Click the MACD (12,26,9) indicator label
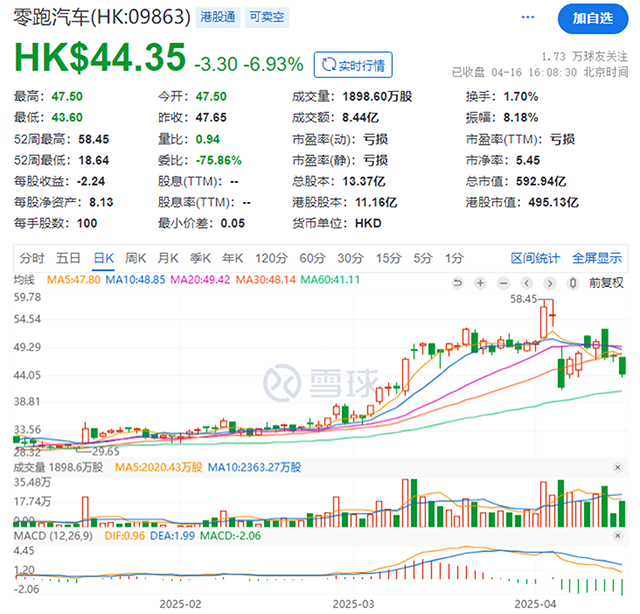Screen dimensions: 640x614 click(x=53, y=536)
